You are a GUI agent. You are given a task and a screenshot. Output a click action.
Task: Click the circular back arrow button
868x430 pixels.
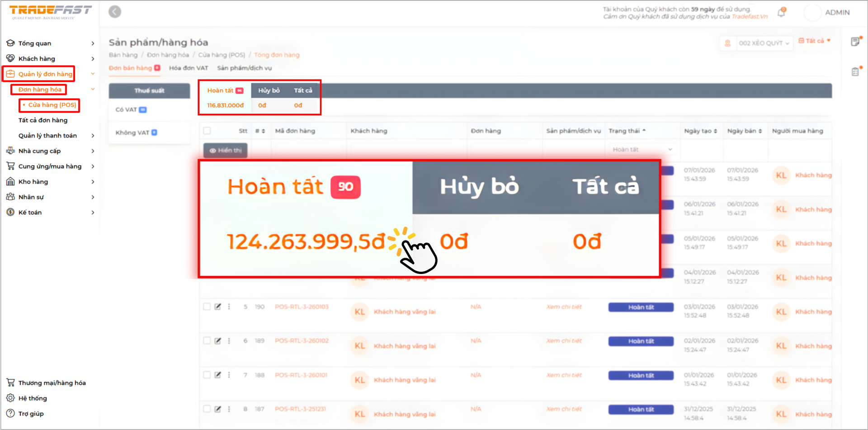(x=115, y=12)
